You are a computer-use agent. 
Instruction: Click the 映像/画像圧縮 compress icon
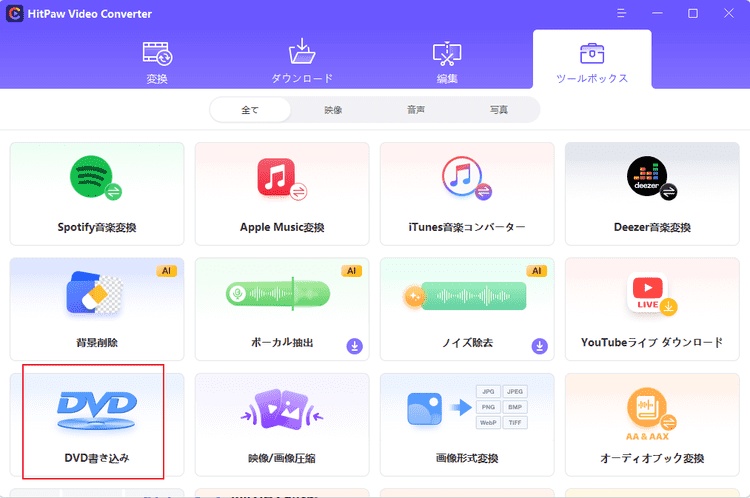point(282,409)
